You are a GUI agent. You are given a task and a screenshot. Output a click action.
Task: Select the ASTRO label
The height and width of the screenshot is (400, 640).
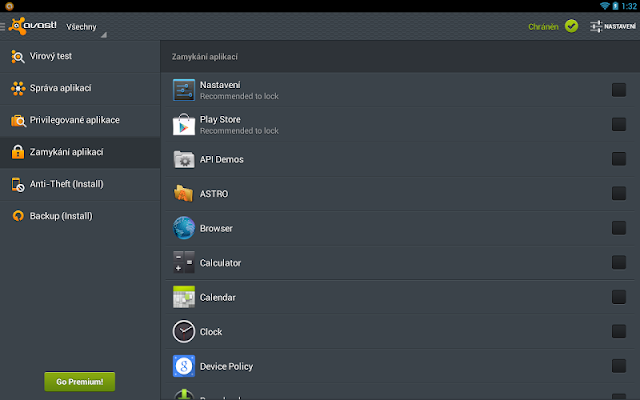tap(214, 194)
